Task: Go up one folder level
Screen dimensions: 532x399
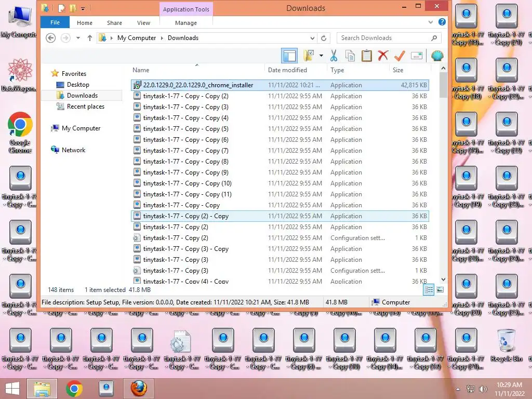Action: pos(89,38)
